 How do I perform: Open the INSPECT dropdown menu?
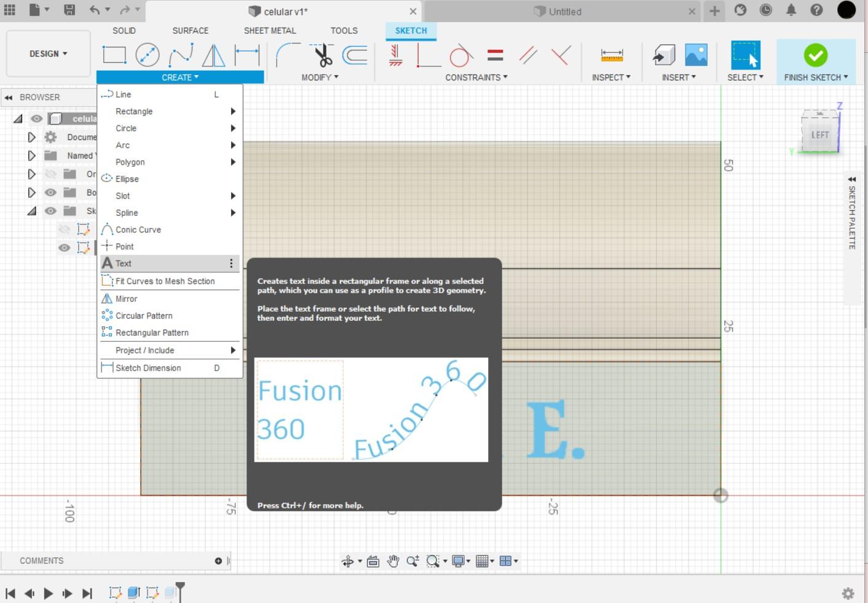[x=611, y=77]
